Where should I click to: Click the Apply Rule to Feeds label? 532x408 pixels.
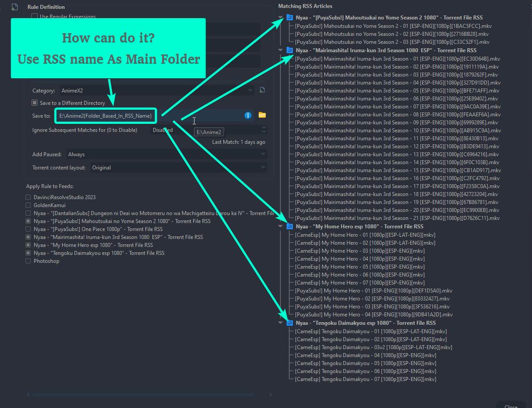(50, 186)
